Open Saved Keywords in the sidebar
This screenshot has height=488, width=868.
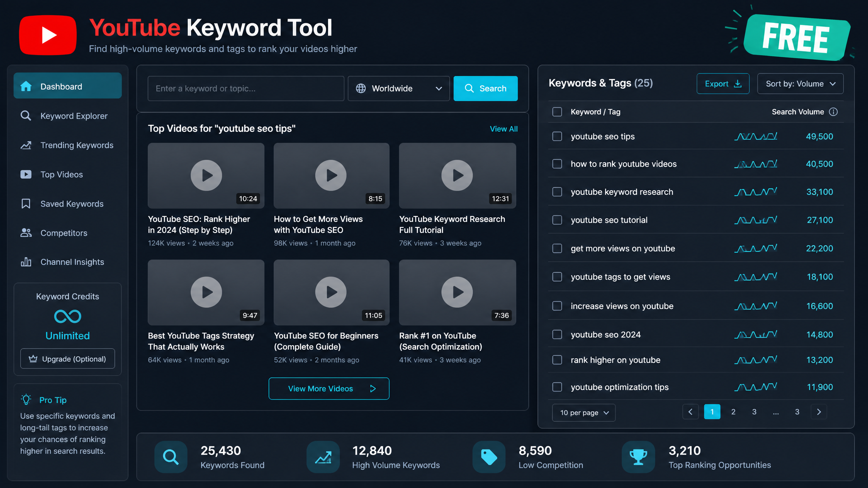(68, 204)
